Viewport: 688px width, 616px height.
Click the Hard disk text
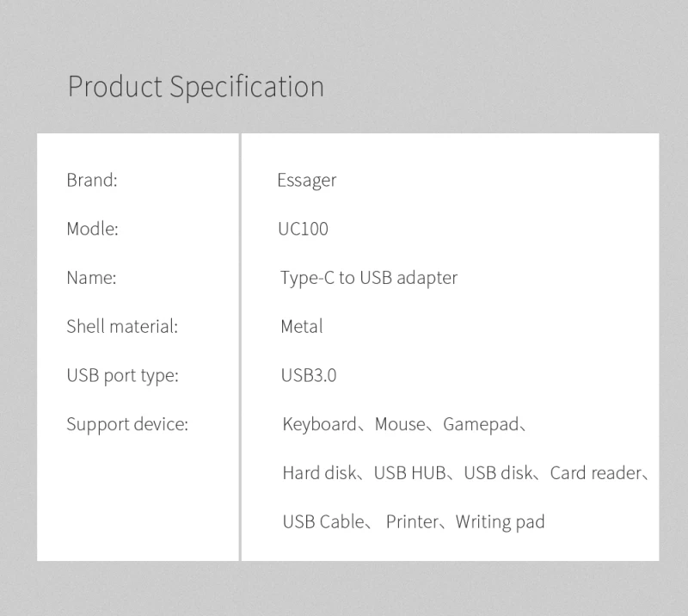[x=319, y=473]
